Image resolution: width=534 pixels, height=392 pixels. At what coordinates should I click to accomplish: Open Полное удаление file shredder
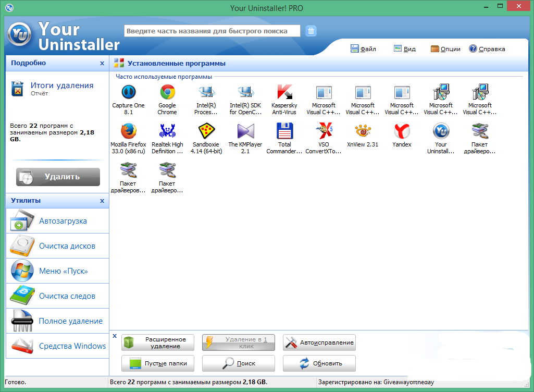tap(57, 321)
